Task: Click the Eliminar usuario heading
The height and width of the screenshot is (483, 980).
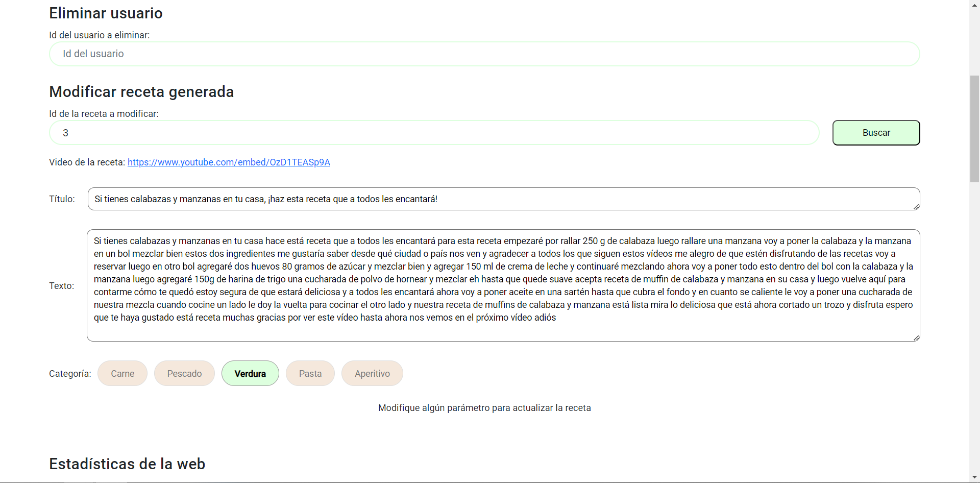Action: (106, 13)
